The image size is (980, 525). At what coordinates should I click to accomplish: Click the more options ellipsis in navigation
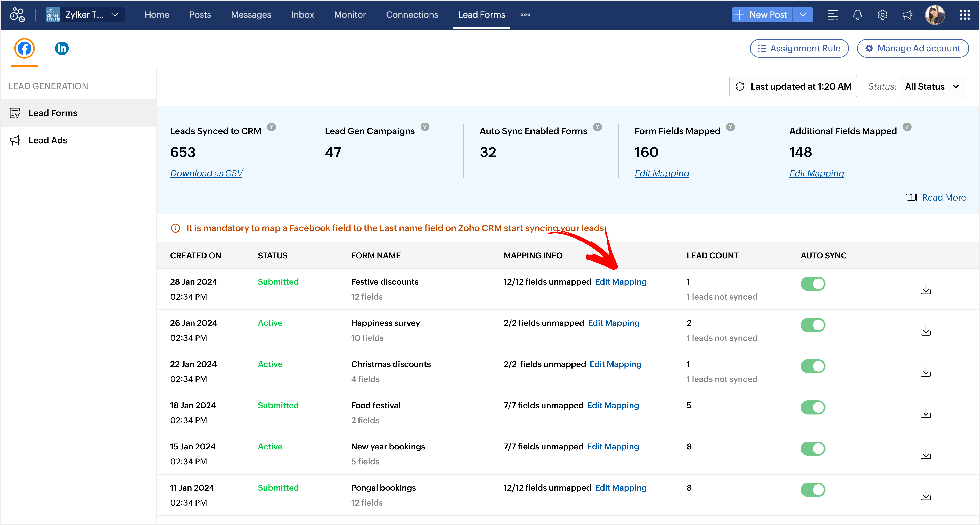pyautogui.click(x=525, y=15)
